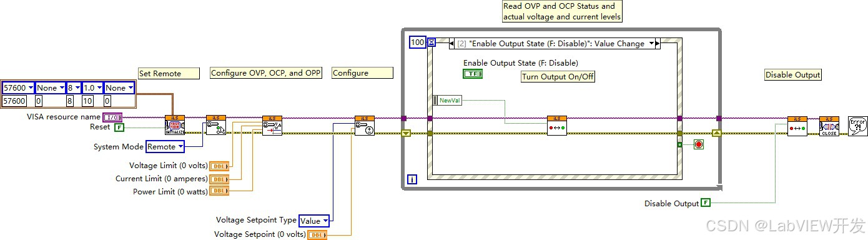Click the VISA resource name I/O terminal
Screen dimensions: 868x240
click(x=112, y=117)
